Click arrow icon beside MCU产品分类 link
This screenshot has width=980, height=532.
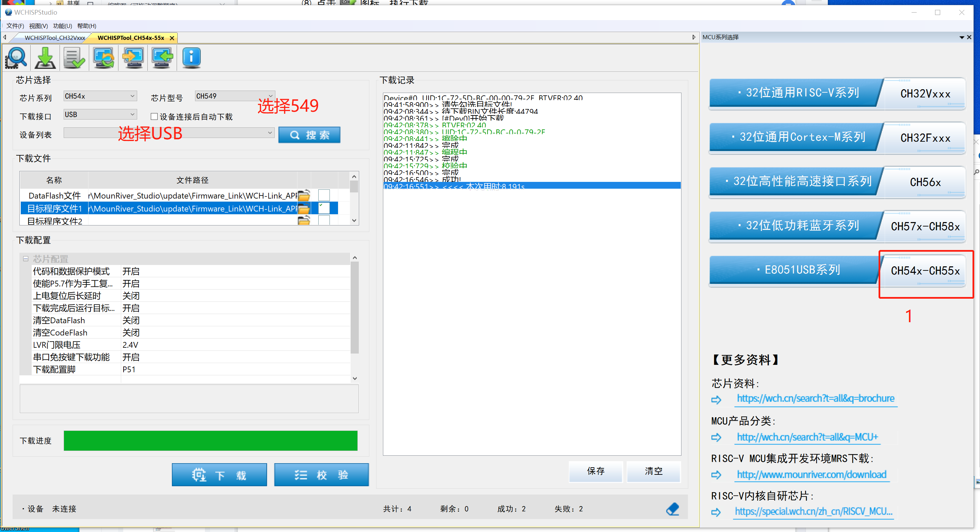pos(716,438)
